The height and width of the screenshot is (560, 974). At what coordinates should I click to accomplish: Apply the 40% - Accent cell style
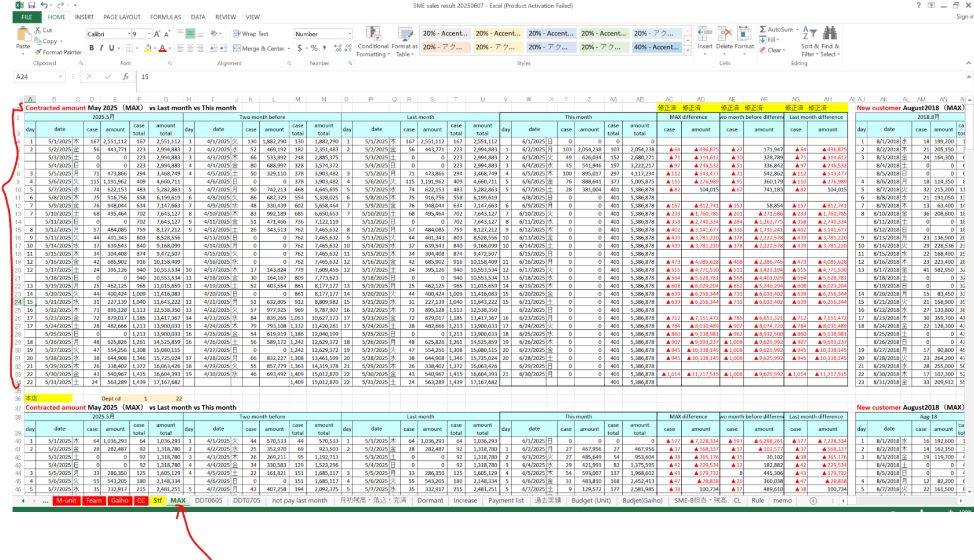(x=656, y=47)
